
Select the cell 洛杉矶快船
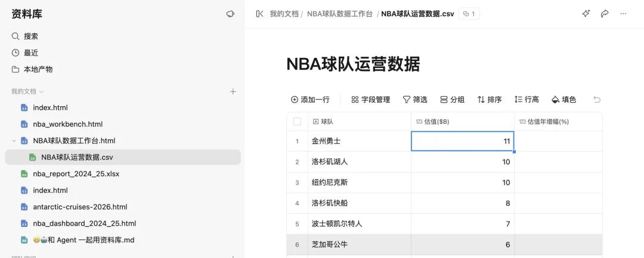tap(360, 203)
